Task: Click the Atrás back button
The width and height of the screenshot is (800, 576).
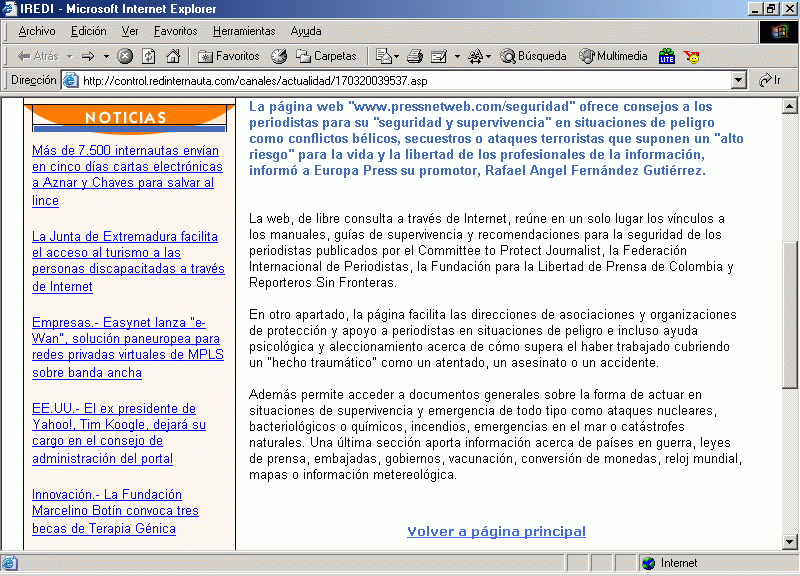Action: point(38,56)
